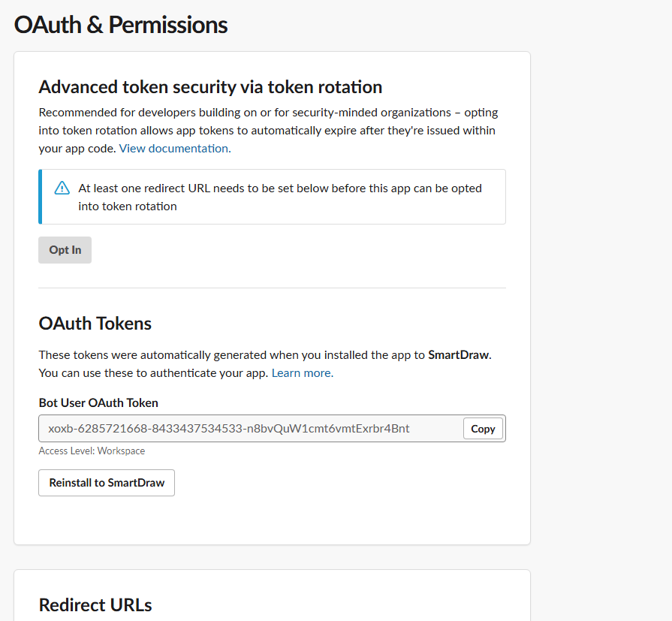Click the OAuth Tokens section heading
Image resolution: width=672 pixels, height=621 pixels.
(x=95, y=324)
